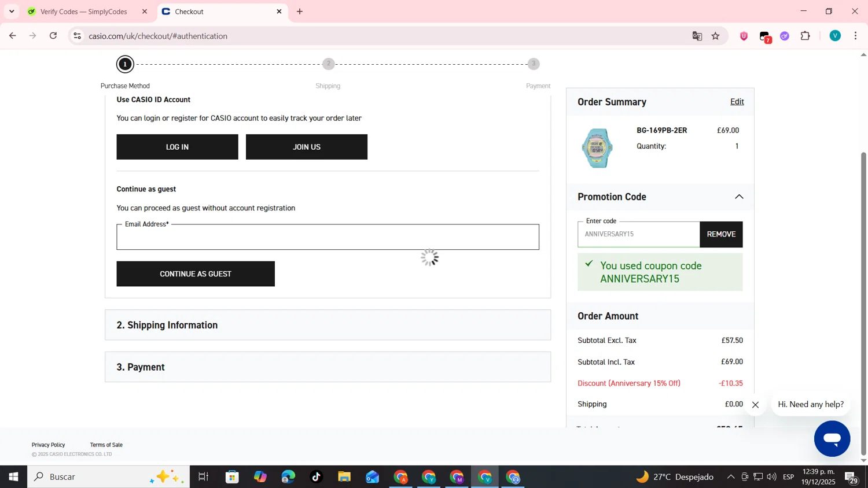
Task: Click the BG-169PB-2ER product name
Action: click(x=661, y=131)
